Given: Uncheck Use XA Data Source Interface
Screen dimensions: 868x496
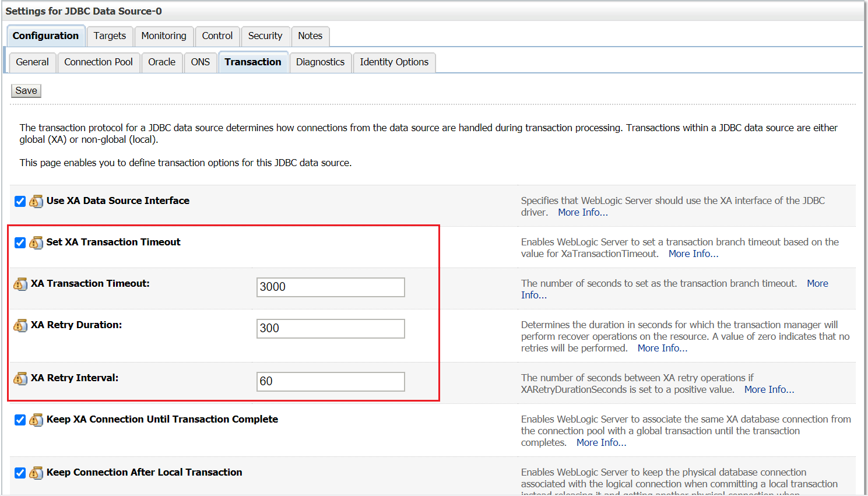Looking at the screenshot, I should tap(20, 201).
